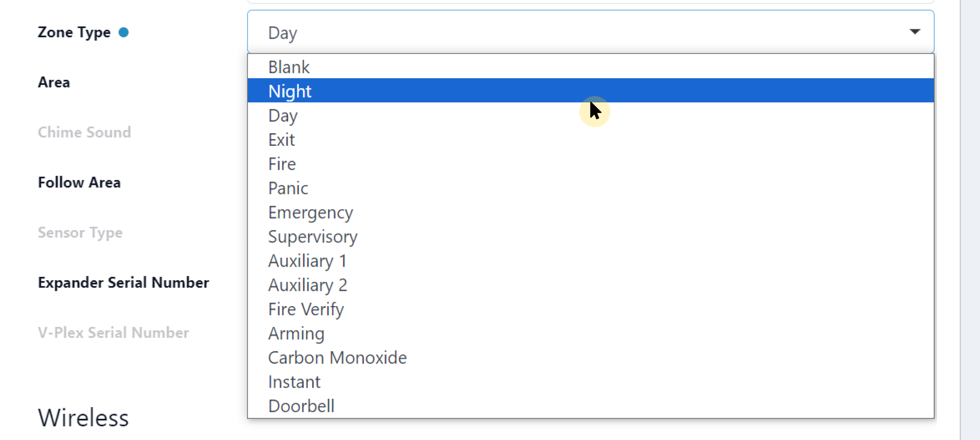Image resolution: width=980 pixels, height=440 pixels.
Task: Select Carbon Monoxide option
Action: pyautogui.click(x=337, y=358)
